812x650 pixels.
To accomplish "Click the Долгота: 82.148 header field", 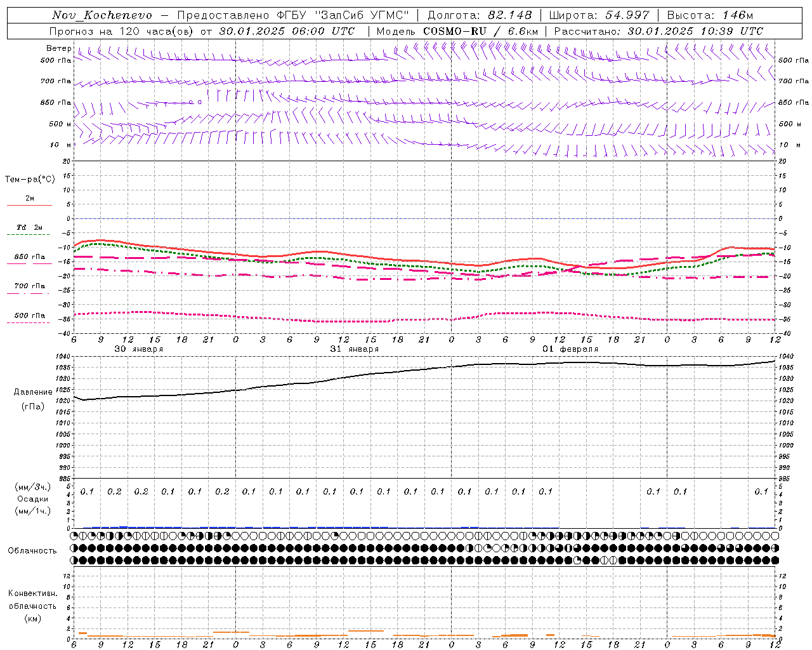I will click(480, 15).
